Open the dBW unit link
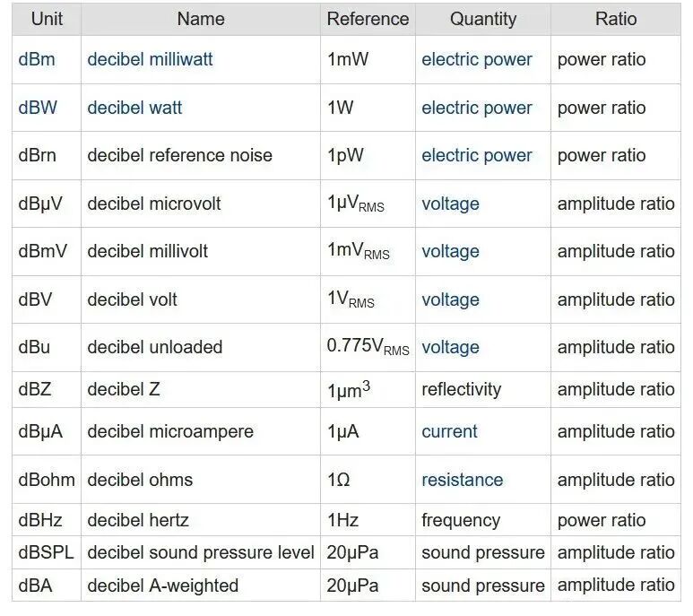This screenshot has height=616, width=693. 38,108
